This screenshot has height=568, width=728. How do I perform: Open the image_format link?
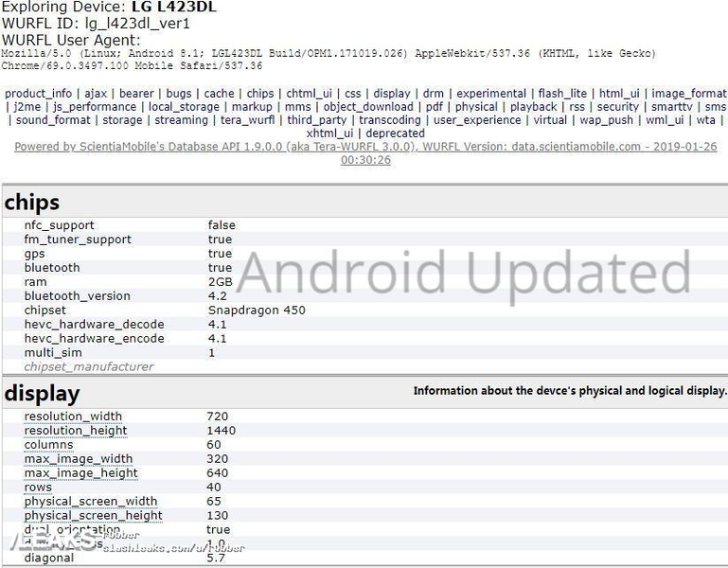689,94
